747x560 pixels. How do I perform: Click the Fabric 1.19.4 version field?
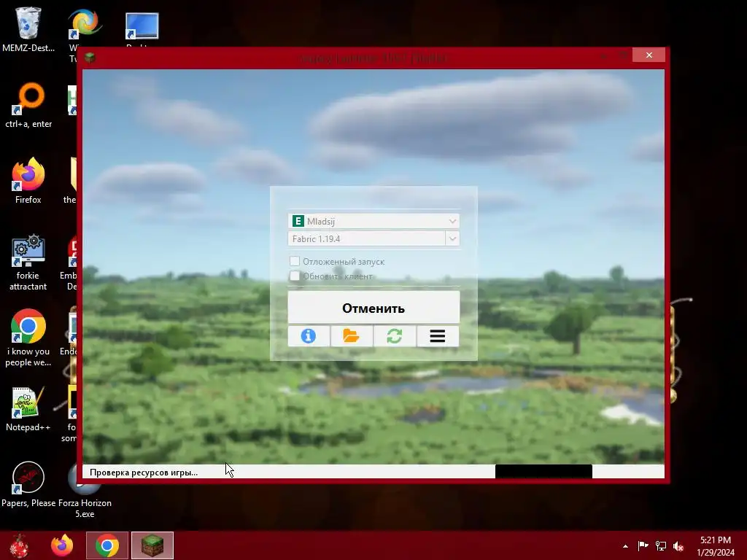click(x=366, y=238)
